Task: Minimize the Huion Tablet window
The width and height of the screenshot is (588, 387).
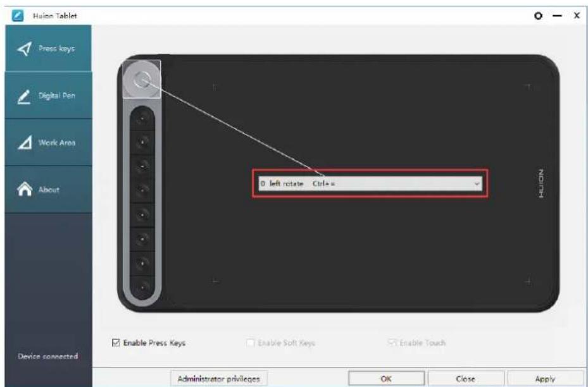Action: point(558,16)
